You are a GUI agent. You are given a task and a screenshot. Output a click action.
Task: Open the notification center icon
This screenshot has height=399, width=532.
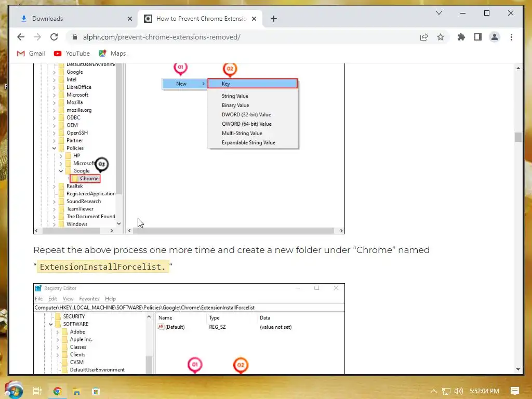[x=515, y=391]
